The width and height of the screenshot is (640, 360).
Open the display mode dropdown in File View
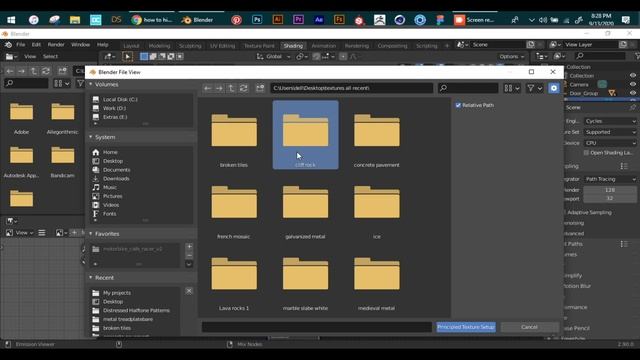pos(511,88)
